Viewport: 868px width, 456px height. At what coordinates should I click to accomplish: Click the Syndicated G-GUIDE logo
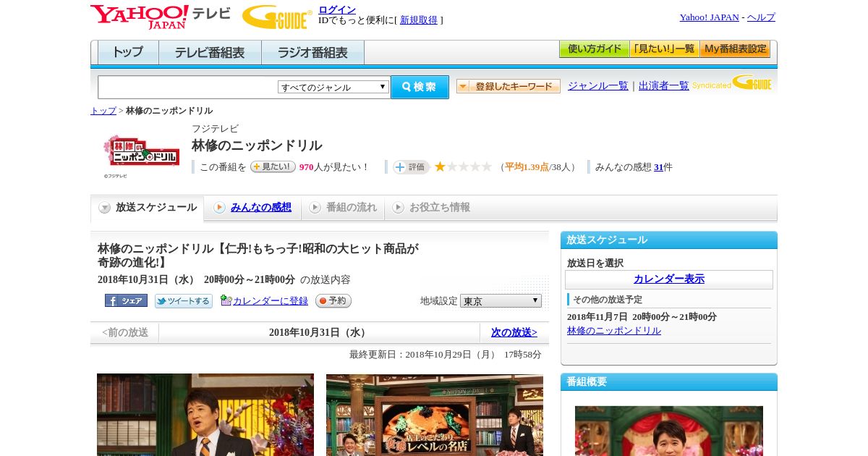(732, 83)
